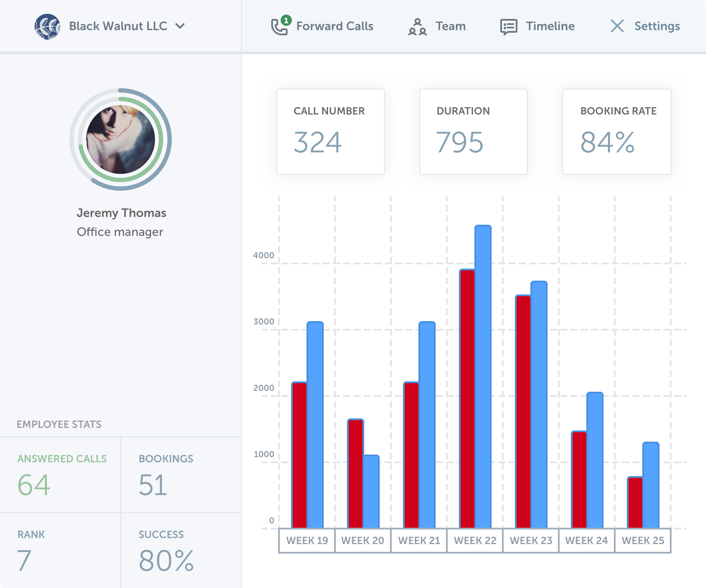Click the blue bar for Week 19

click(315, 425)
